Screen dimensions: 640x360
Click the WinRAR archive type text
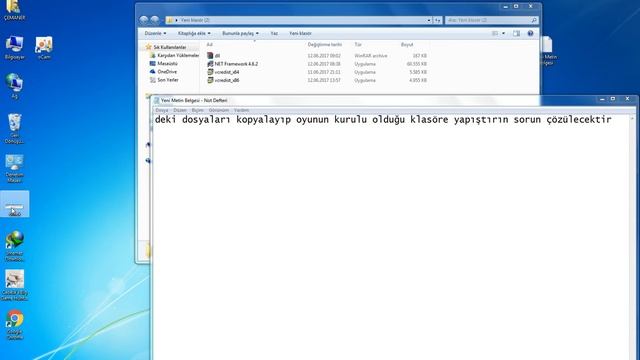pos(371,56)
